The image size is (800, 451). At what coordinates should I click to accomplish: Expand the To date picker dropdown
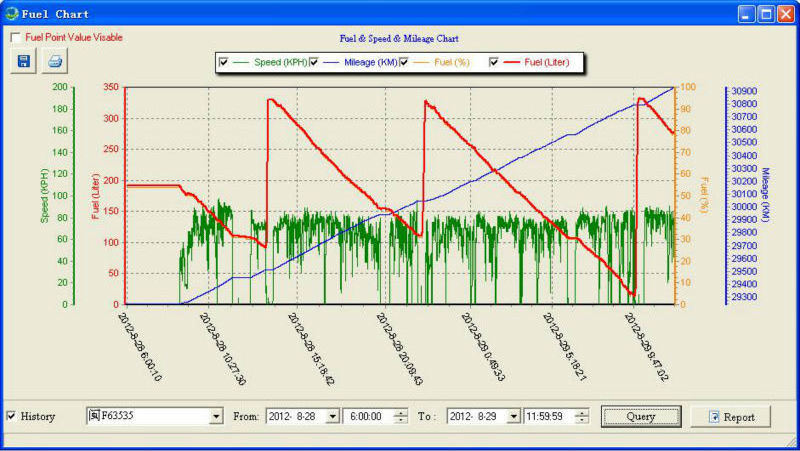514,416
